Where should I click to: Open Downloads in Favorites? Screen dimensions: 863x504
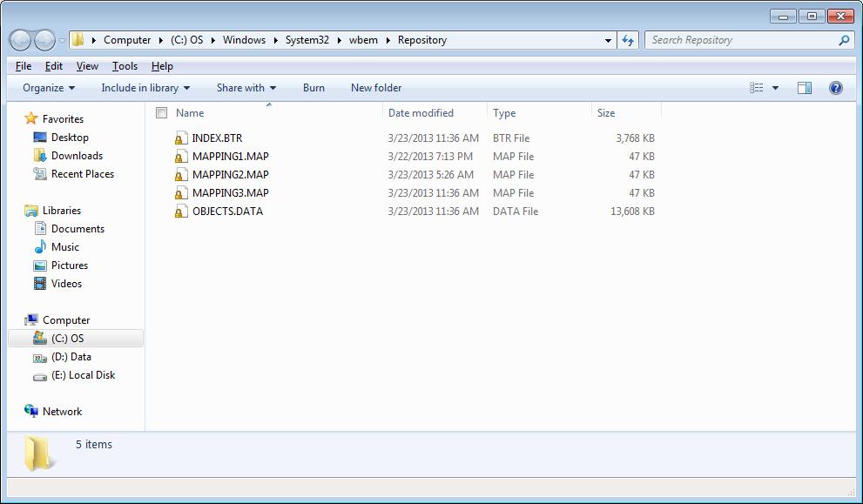(77, 156)
